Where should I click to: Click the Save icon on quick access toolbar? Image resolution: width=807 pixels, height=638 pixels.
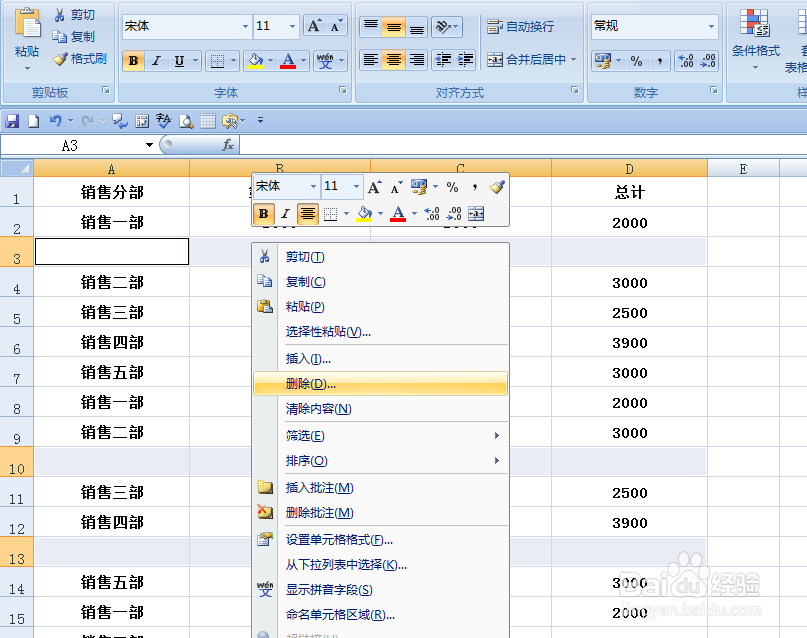tap(11, 119)
